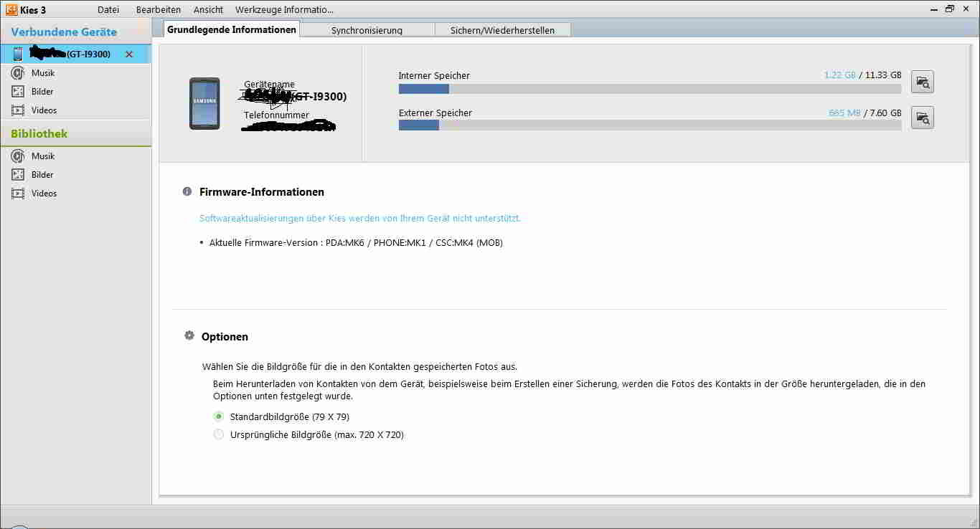Browse Externer Speicher with folder search icon
Screen dimensions: 980x529
(923, 118)
